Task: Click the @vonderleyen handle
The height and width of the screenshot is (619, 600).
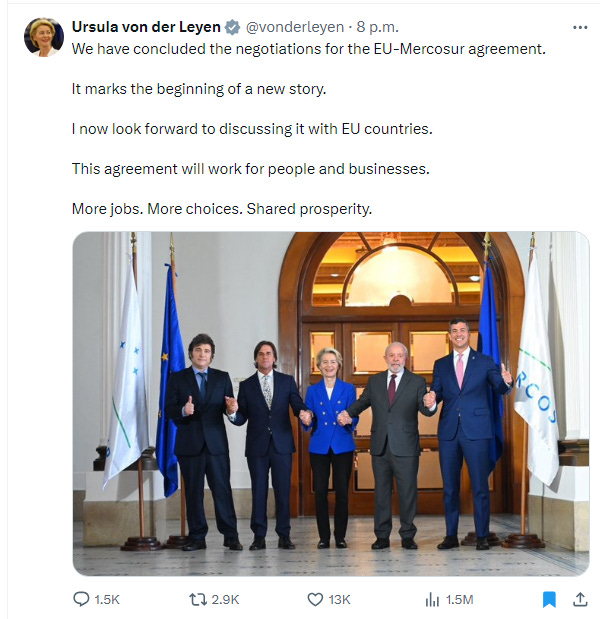Action: 295,27
